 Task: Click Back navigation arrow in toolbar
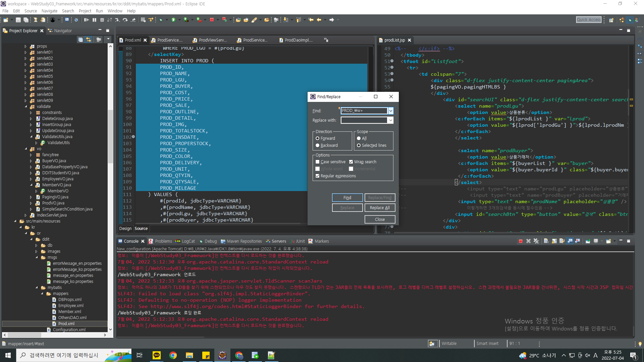coord(319,20)
